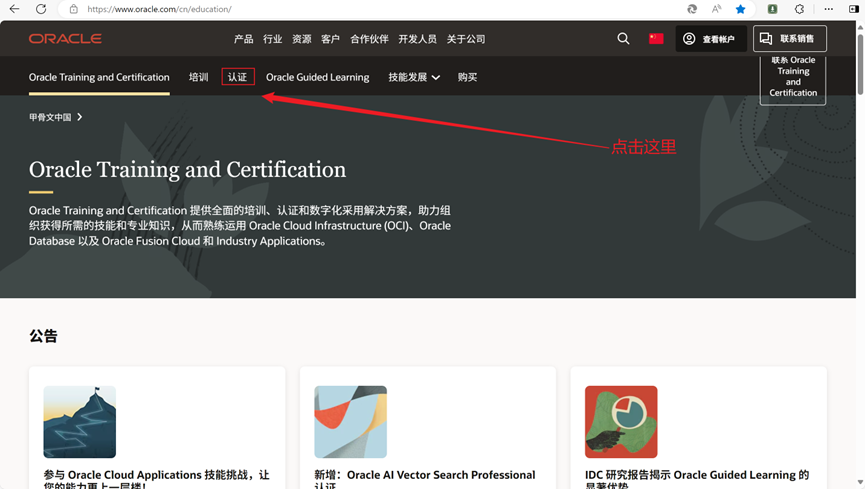Open the 认证 tab
Image resolution: width=865 pixels, height=489 pixels.
[238, 77]
